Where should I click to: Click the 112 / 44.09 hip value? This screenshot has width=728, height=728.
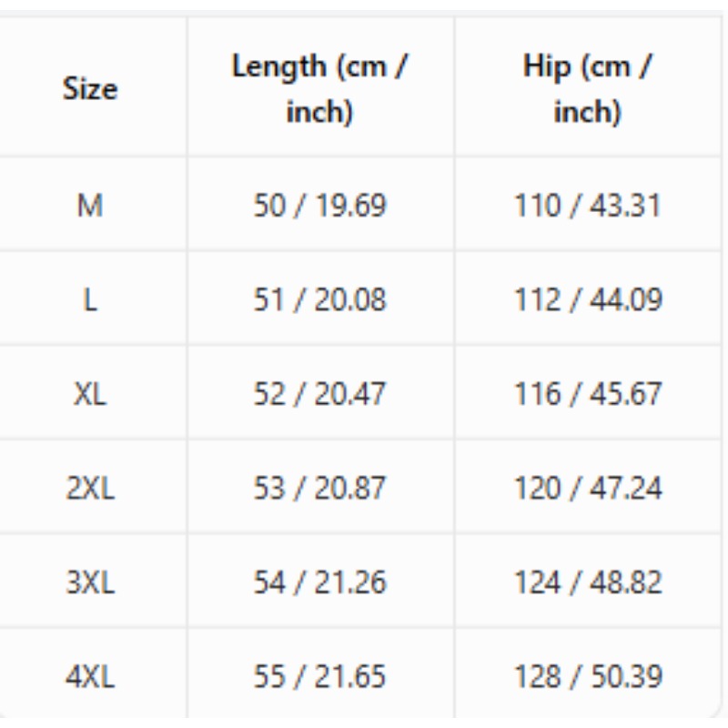588,299
